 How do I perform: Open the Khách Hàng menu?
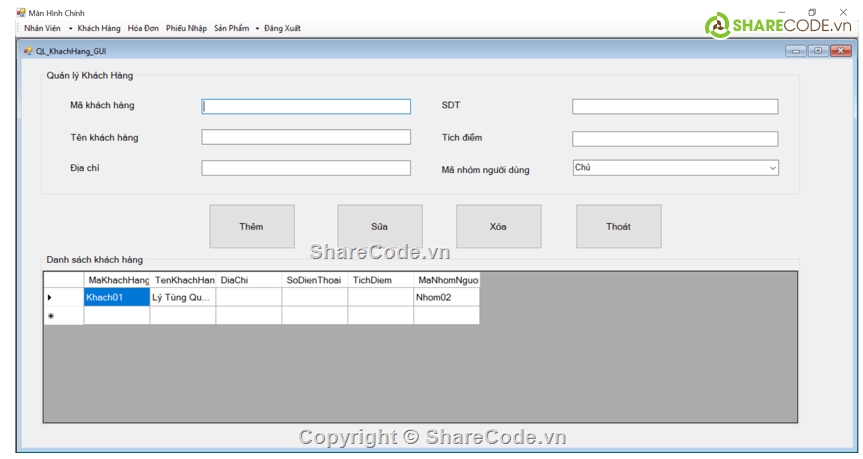tap(99, 28)
